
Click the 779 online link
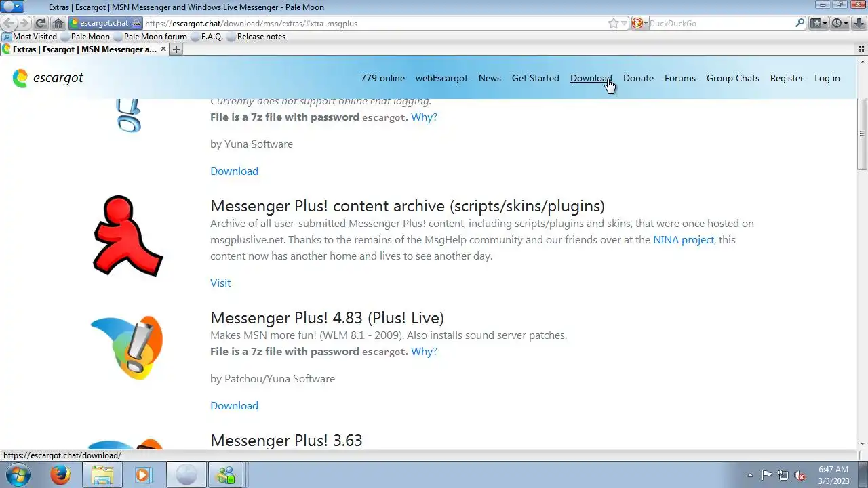point(382,78)
